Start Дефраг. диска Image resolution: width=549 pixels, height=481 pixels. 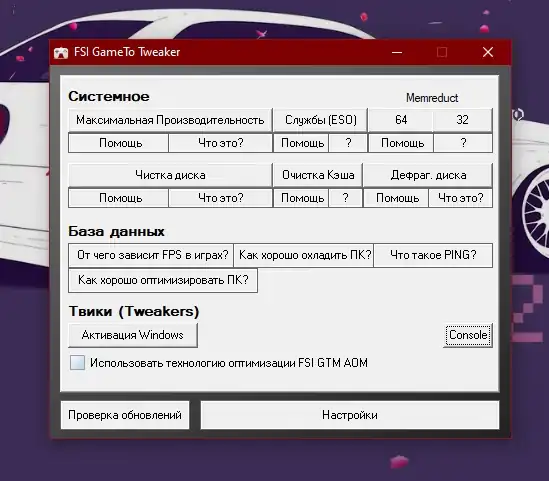[428, 175]
